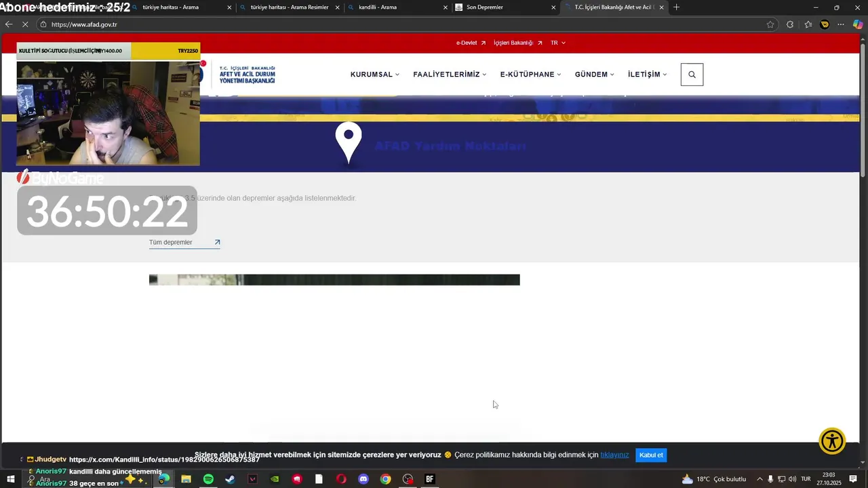Image resolution: width=868 pixels, height=488 pixels.
Task: Click the loading earthquake map image
Action: 334,280
